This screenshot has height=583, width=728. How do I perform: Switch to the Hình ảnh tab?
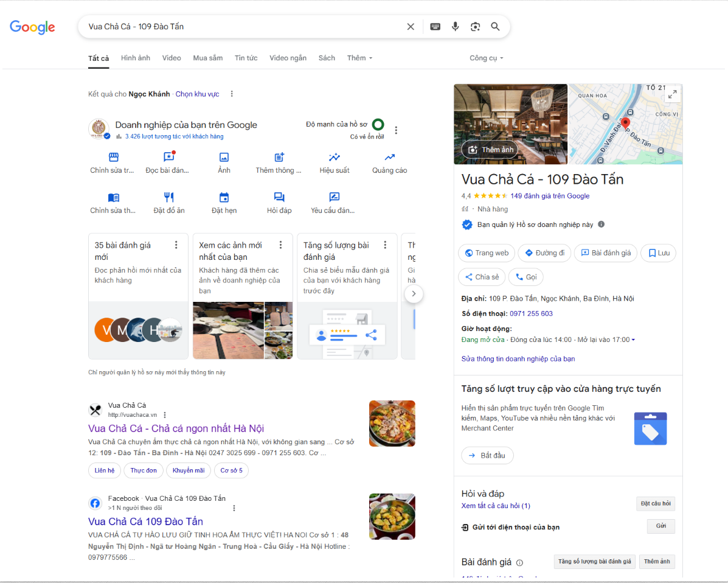point(136,58)
